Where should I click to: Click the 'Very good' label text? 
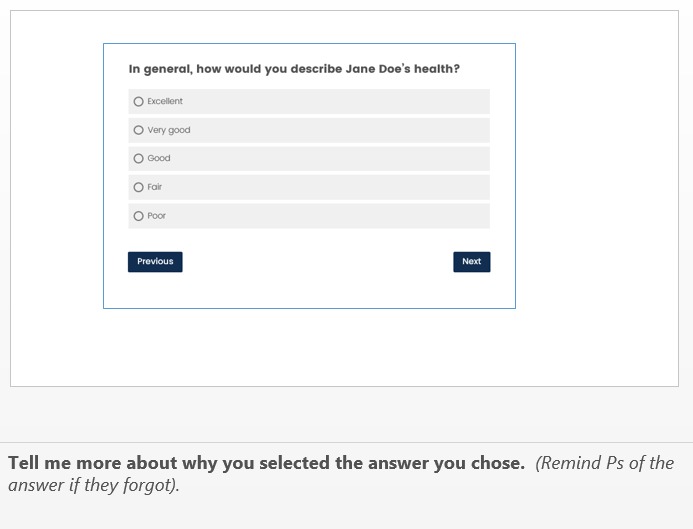click(x=169, y=130)
